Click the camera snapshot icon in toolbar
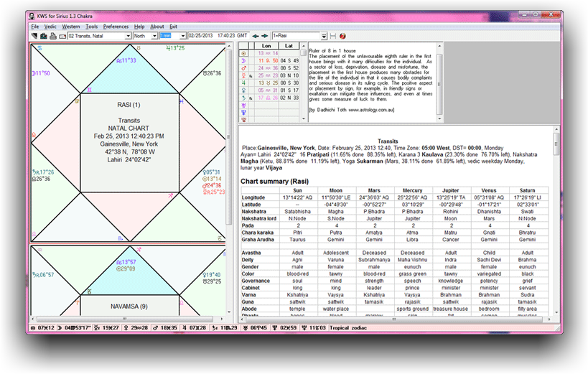This screenshot has width=588, height=374. 43,35
